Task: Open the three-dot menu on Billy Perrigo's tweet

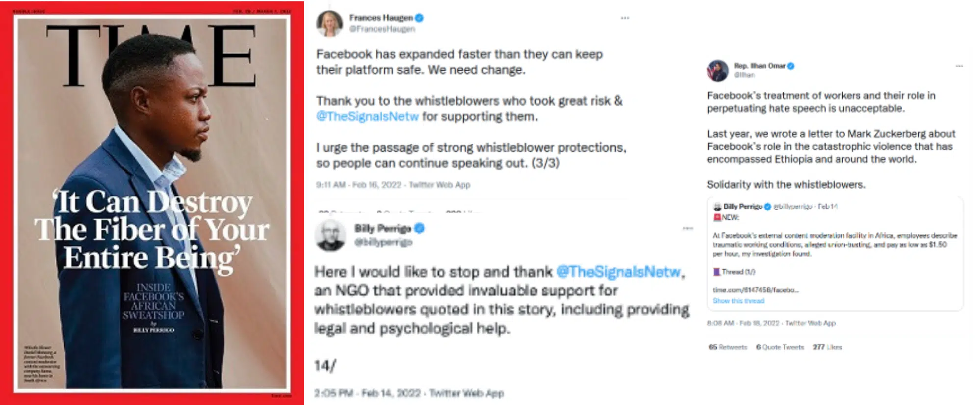Action: [x=688, y=228]
